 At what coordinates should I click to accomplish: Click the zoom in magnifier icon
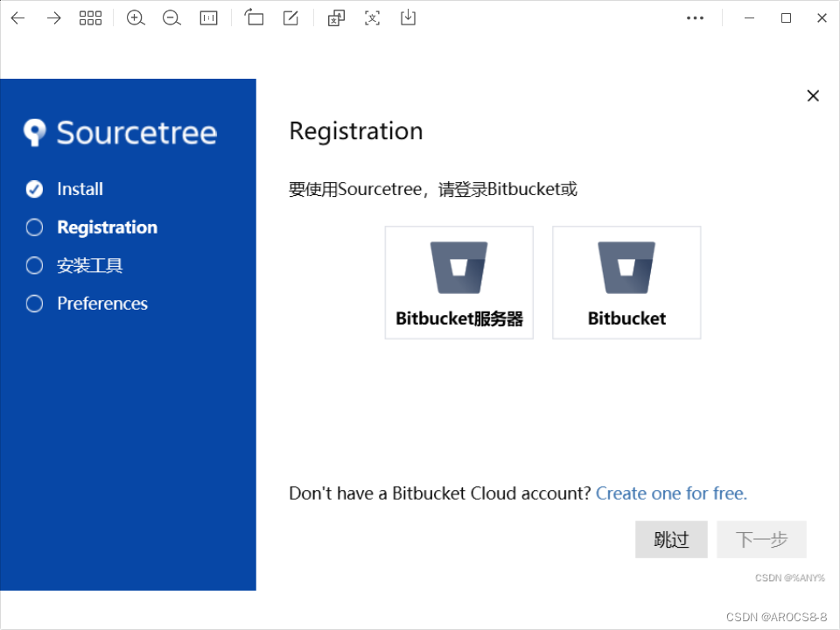coord(136,17)
